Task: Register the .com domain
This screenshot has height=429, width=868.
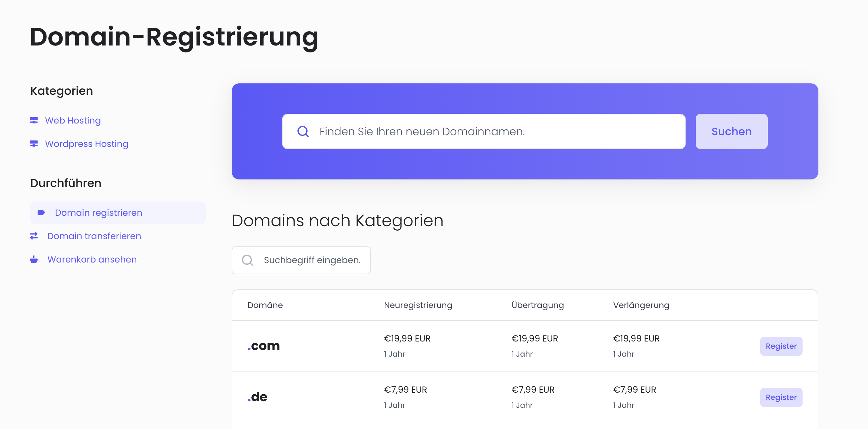Action: click(781, 346)
